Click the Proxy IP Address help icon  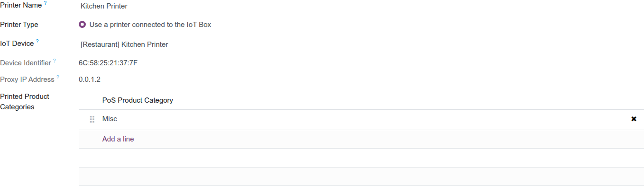click(x=58, y=77)
